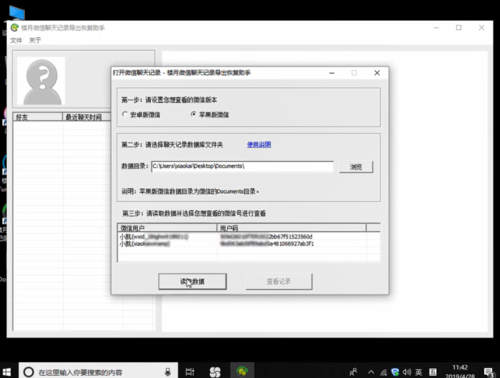Image resolution: width=500 pixels, height=378 pixels.
Task: Open the network status tray icon
Action: click(x=384, y=372)
